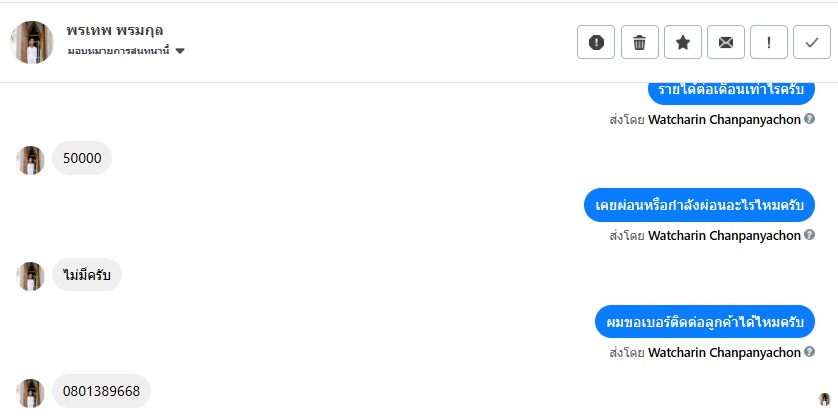Star this conversation as follow up
Image resolution: width=838 pixels, height=420 pixels.
tap(682, 42)
